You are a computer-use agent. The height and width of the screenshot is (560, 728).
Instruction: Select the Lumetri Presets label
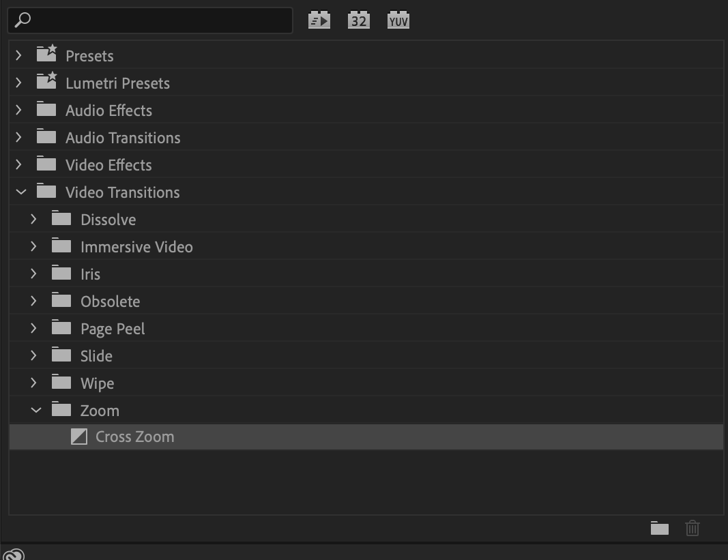[x=118, y=84]
